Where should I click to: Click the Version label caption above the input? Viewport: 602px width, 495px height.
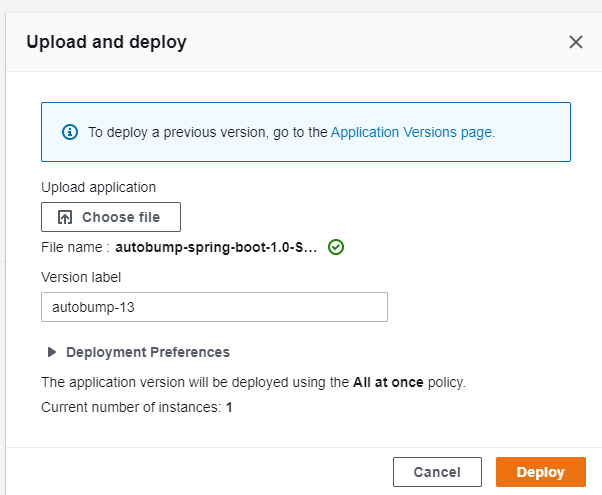tap(81, 277)
